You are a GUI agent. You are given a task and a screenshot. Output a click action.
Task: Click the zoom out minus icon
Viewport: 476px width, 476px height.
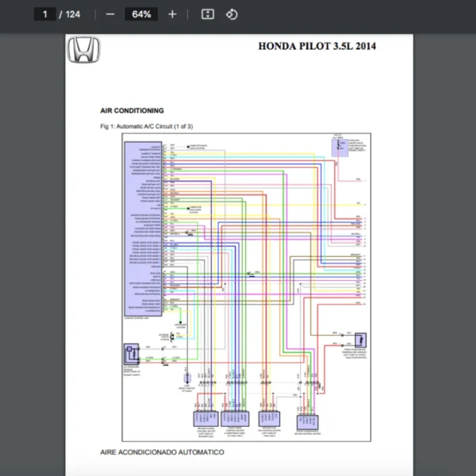pyautogui.click(x=110, y=14)
